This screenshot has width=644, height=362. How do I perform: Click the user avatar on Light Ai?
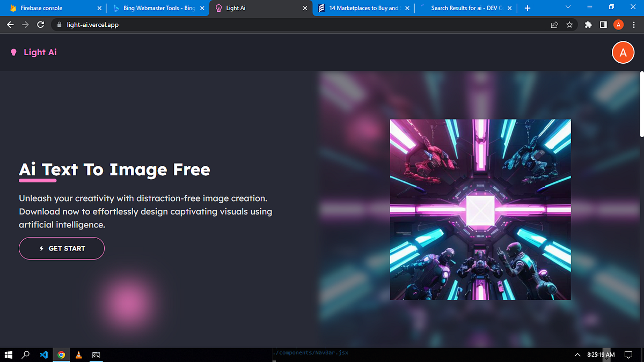[x=623, y=52]
